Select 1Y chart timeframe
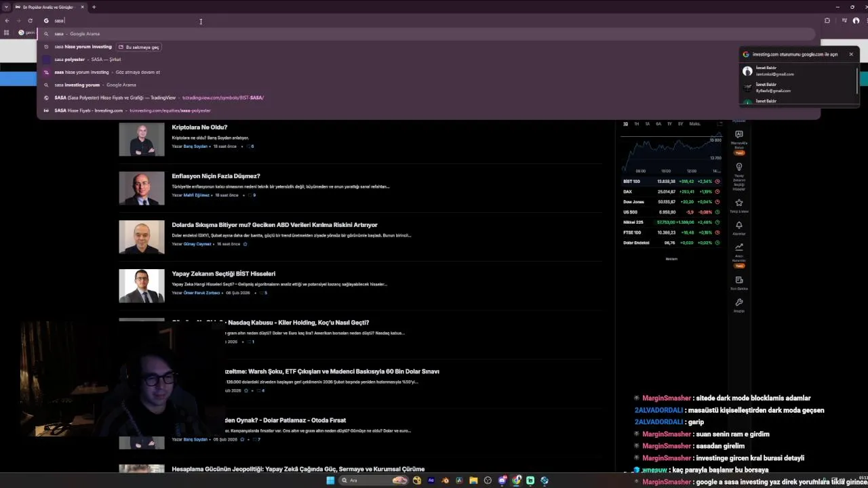Image resolution: width=868 pixels, height=488 pixels. click(670, 124)
